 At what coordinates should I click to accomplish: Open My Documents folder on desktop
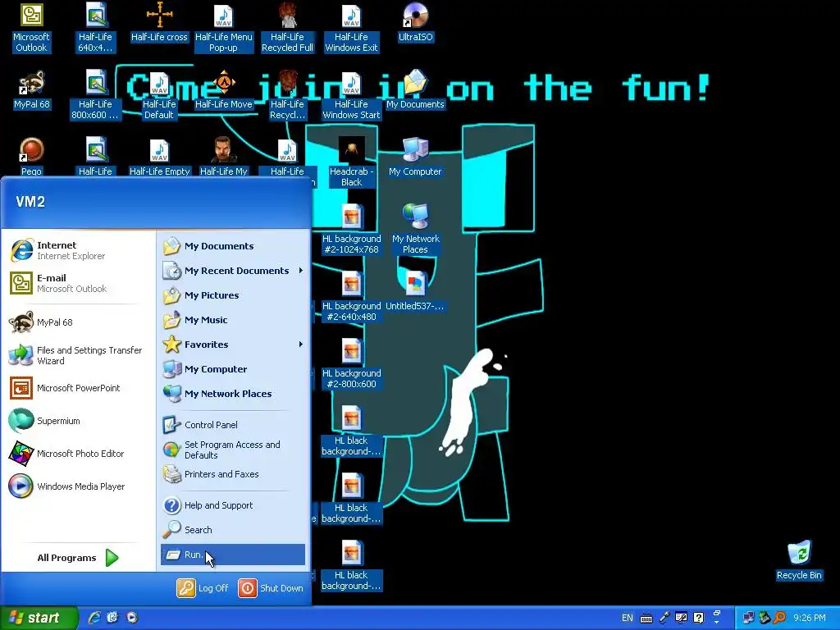click(415, 90)
